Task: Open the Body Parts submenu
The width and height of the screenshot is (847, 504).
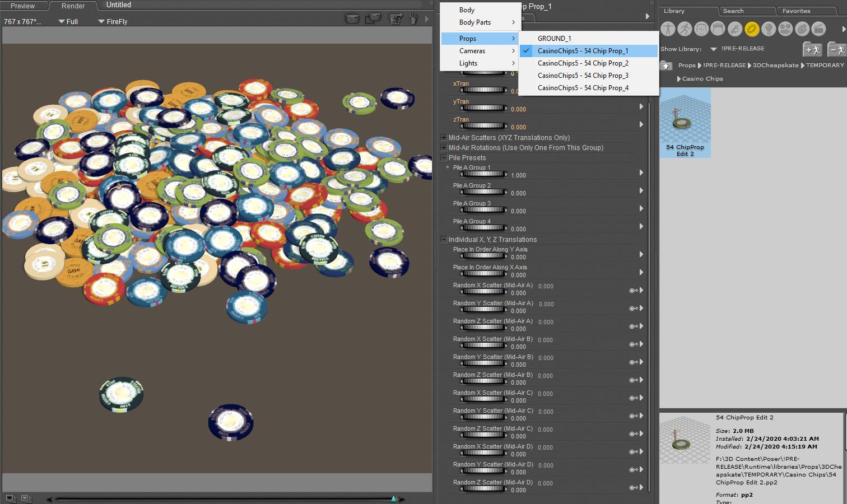Action: coord(480,22)
